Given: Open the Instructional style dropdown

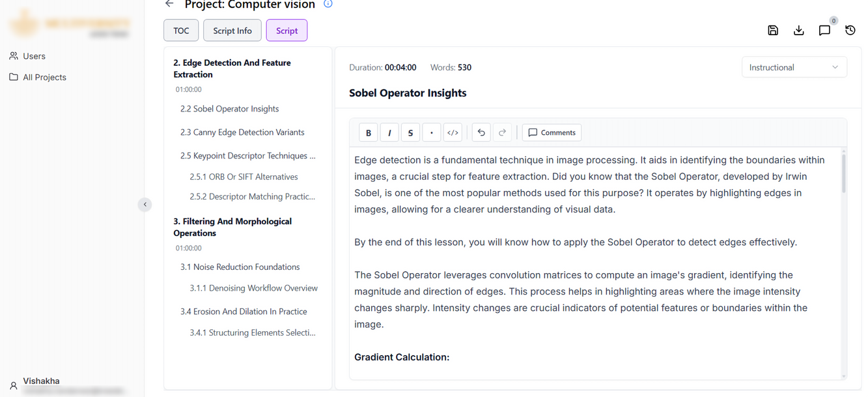Looking at the screenshot, I should click(794, 67).
